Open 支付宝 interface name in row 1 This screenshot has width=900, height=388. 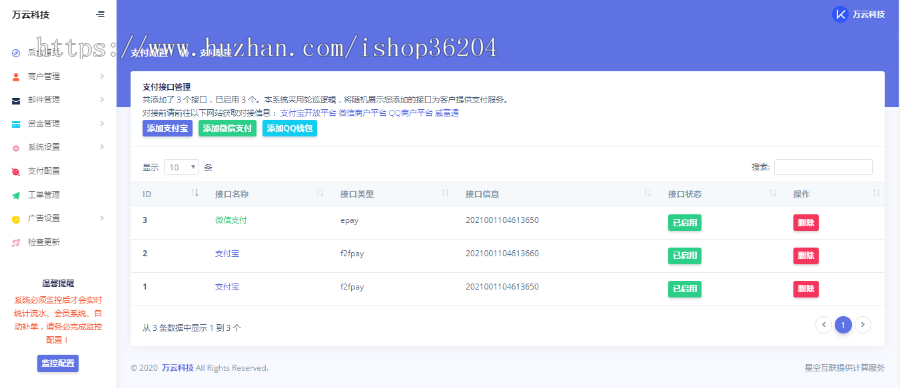(227, 286)
